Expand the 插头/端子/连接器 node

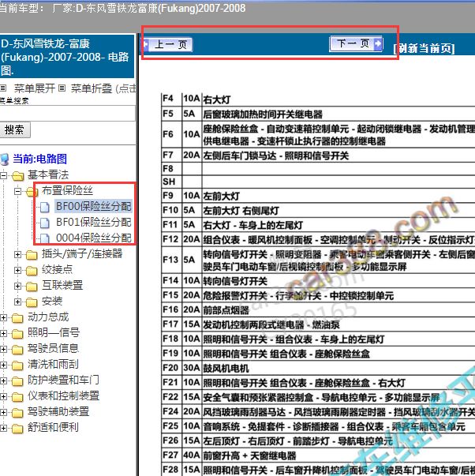click(x=17, y=254)
